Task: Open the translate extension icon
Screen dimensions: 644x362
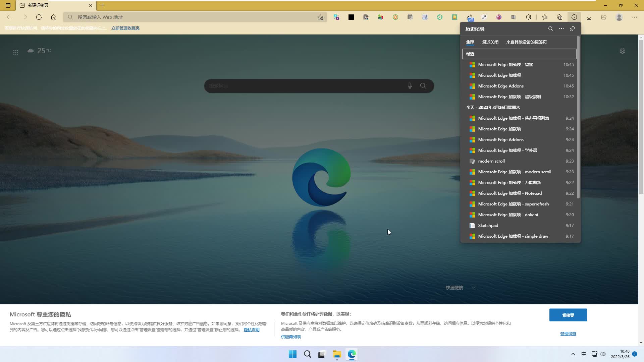Action: click(x=336, y=17)
